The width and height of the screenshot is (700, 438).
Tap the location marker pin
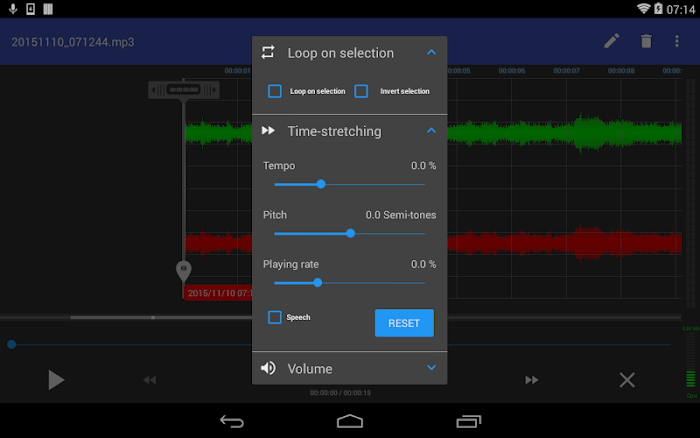click(183, 271)
